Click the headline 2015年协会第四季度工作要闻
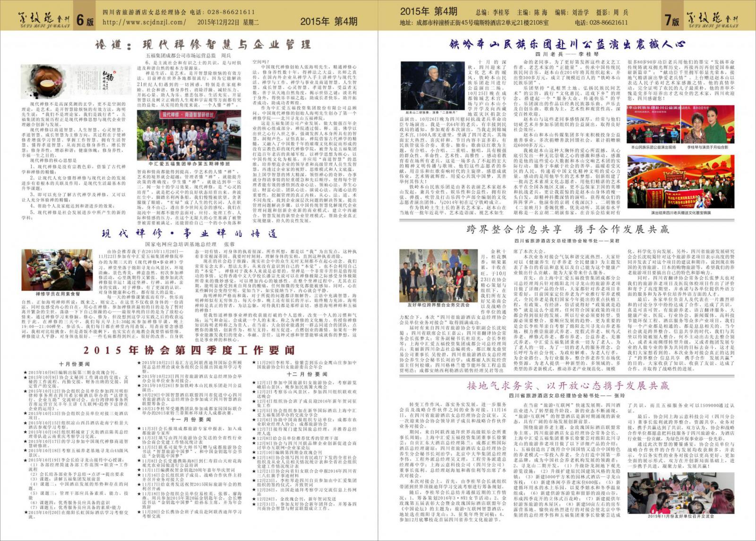The height and width of the screenshot is (541, 756). tap(189, 350)
